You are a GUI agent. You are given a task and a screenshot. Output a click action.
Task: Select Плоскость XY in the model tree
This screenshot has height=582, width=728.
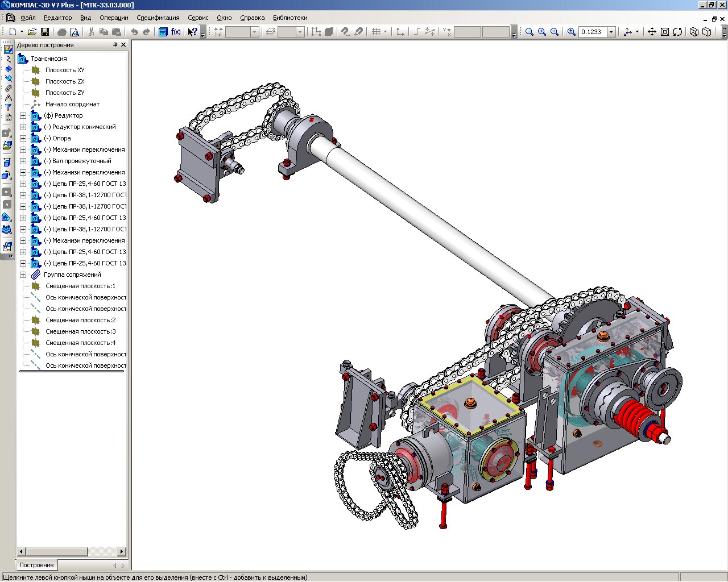click(65, 70)
